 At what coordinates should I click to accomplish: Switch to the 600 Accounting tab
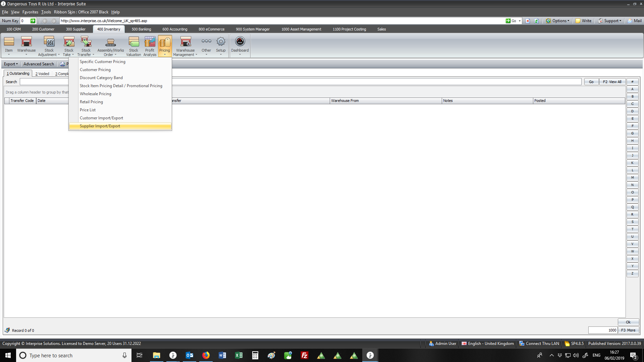pyautogui.click(x=175, y=29)
